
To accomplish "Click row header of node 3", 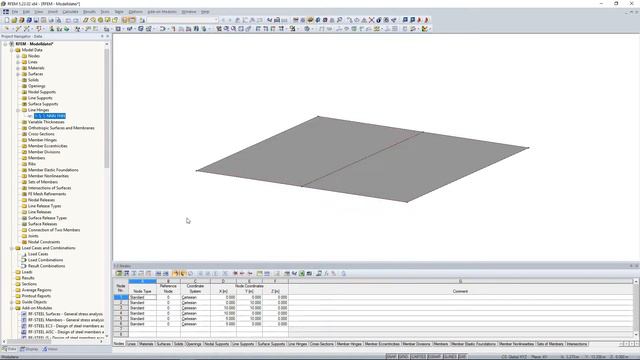I will click(121, 308).
